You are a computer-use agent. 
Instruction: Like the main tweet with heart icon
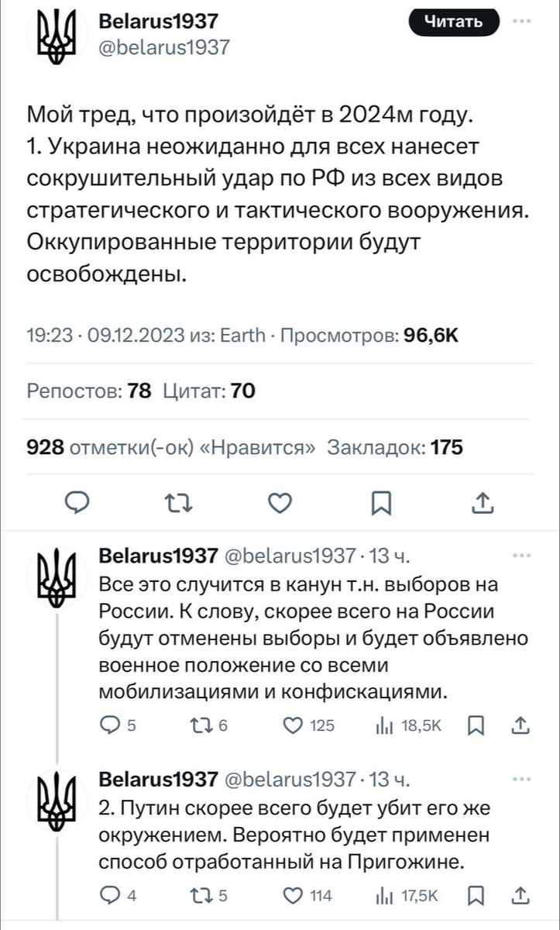click(280, 504)
